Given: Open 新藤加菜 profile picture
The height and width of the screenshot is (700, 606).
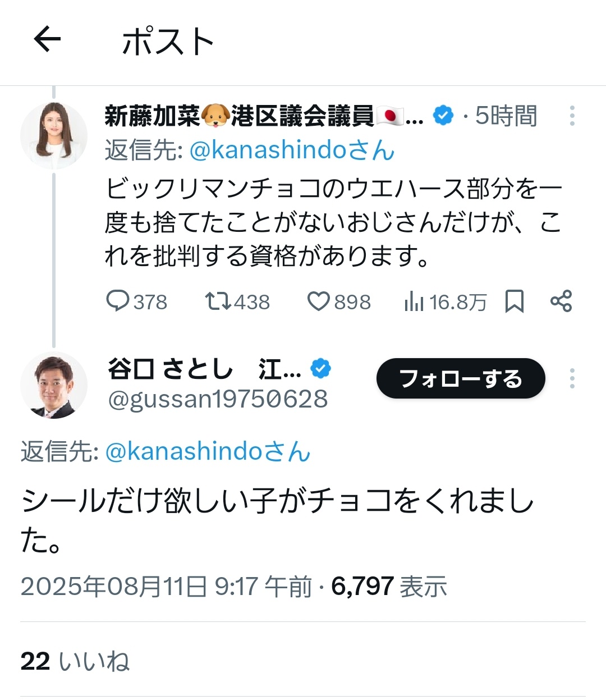Looking at the screenshot, I should (x=54, y=136).
